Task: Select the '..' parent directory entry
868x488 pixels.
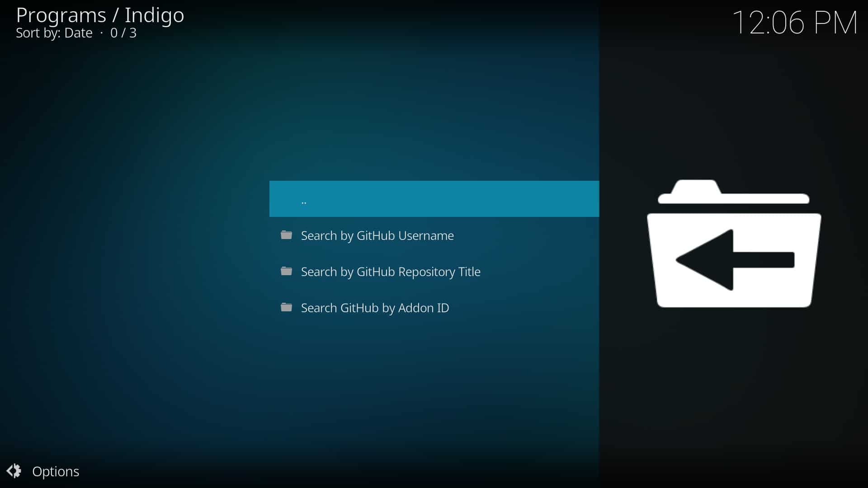Action: (304, 200)
